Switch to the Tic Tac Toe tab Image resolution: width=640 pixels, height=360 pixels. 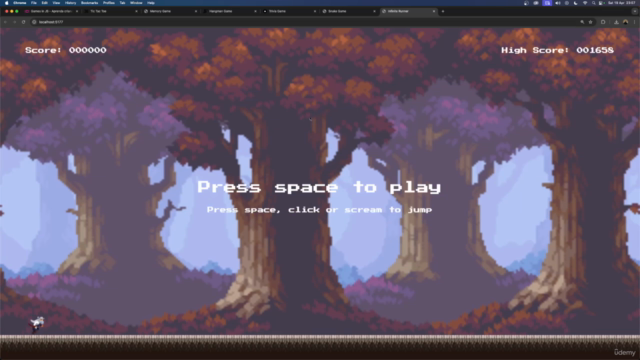(110, 11)
